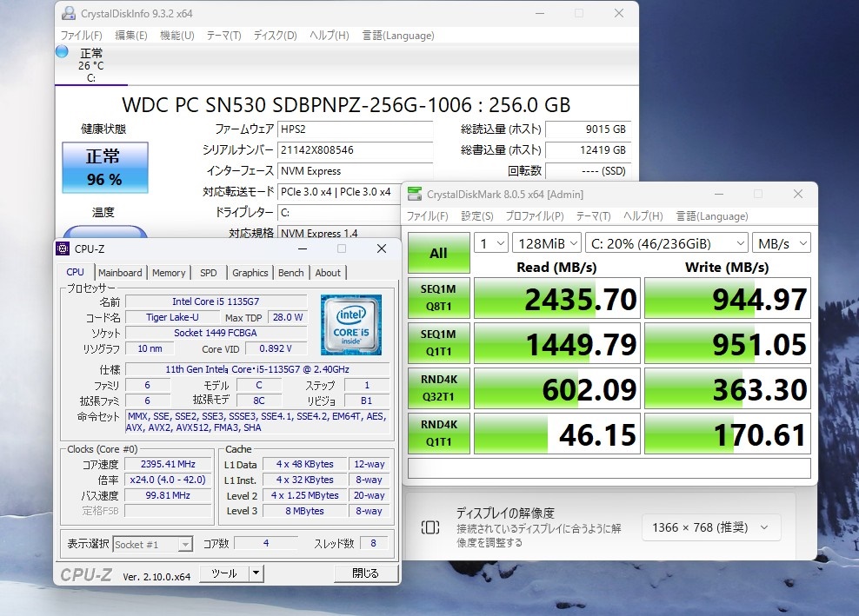This screenshot has width=859, height=616.
Task: Open the MB/s unit dropdown
Action: pyautogui.click(x=782, y=243)
